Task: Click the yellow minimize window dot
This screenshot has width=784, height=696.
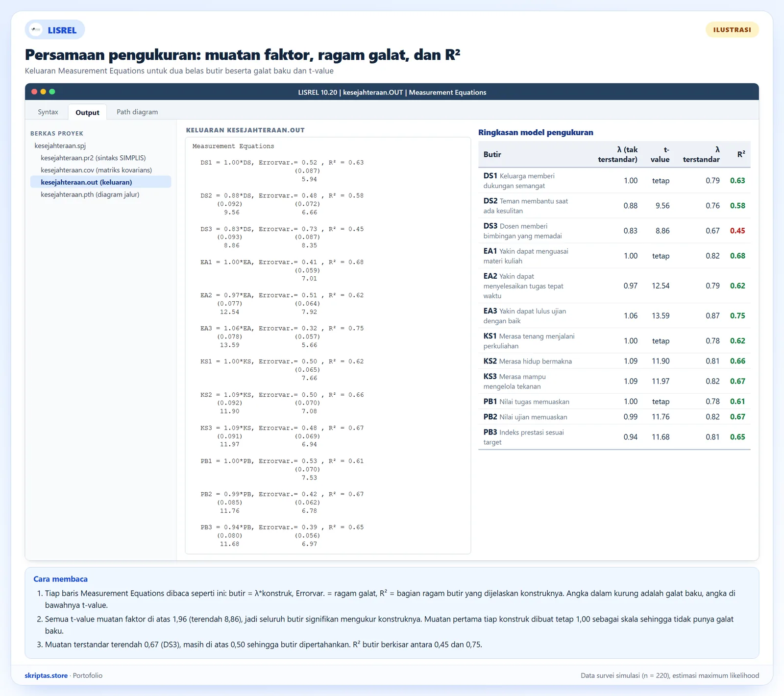Action: pyautogui.click(x=43, y=92)
